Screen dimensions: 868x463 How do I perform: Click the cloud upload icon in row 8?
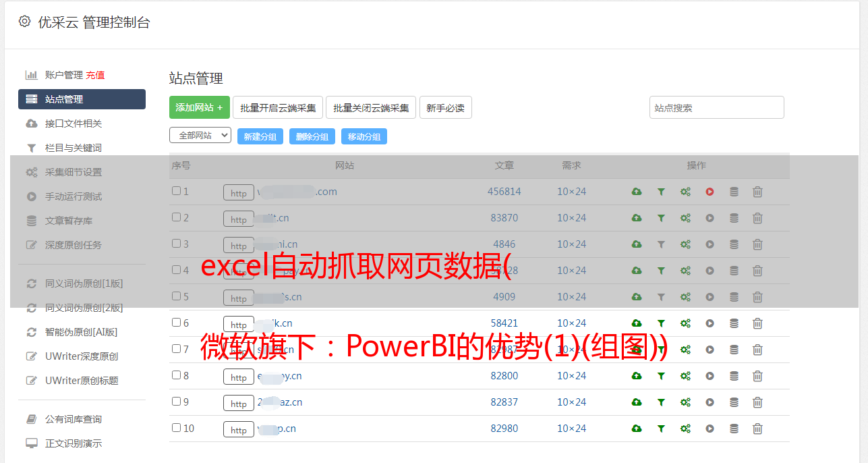pyautogui.click(x=637, y=376)
